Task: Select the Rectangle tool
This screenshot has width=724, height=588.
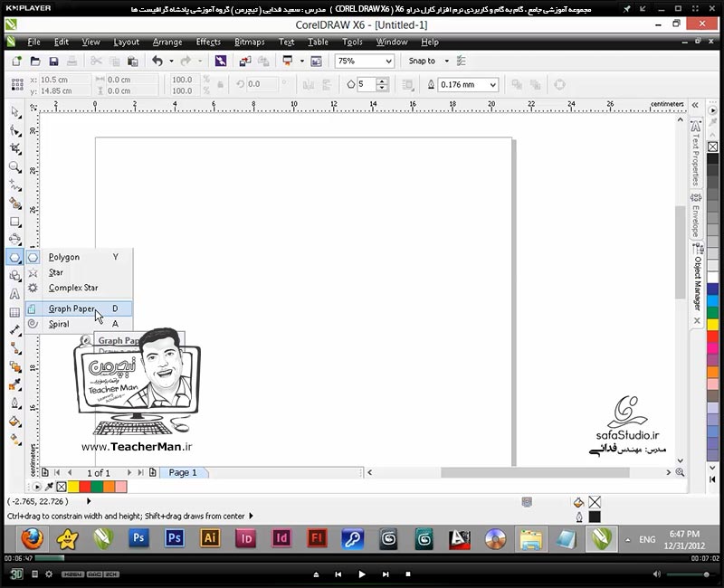Action: click(x=15, y=222)
